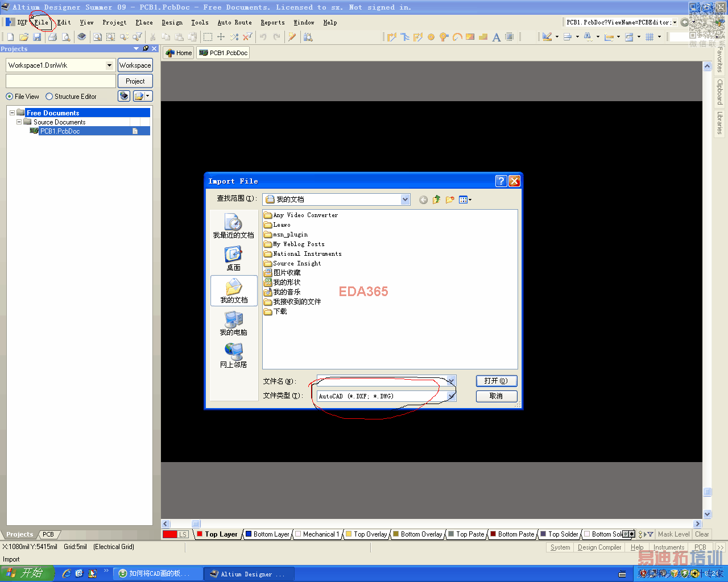The width and height of the screenshot is (728, 582).
Task: Open the PCB1.PcbDoc view address dropdown
Action: click(x=675, y=22)
